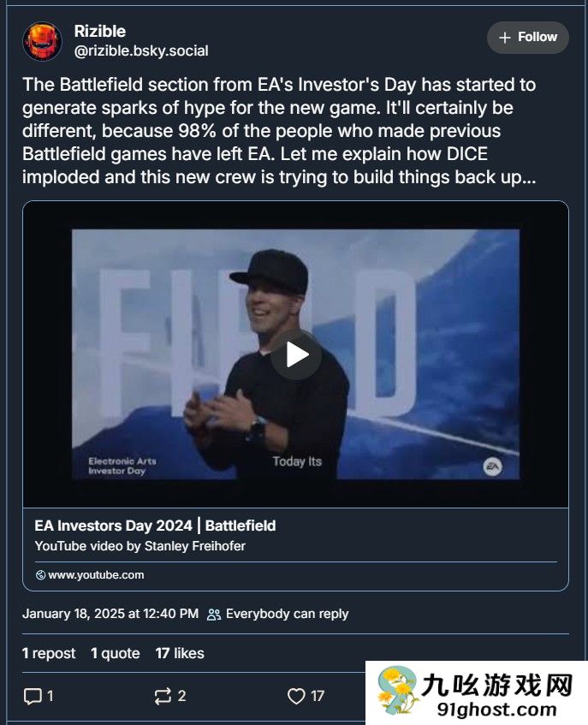View who made the 1 repost
This screenshot has width=588, height=725.
tap(49, 653)
